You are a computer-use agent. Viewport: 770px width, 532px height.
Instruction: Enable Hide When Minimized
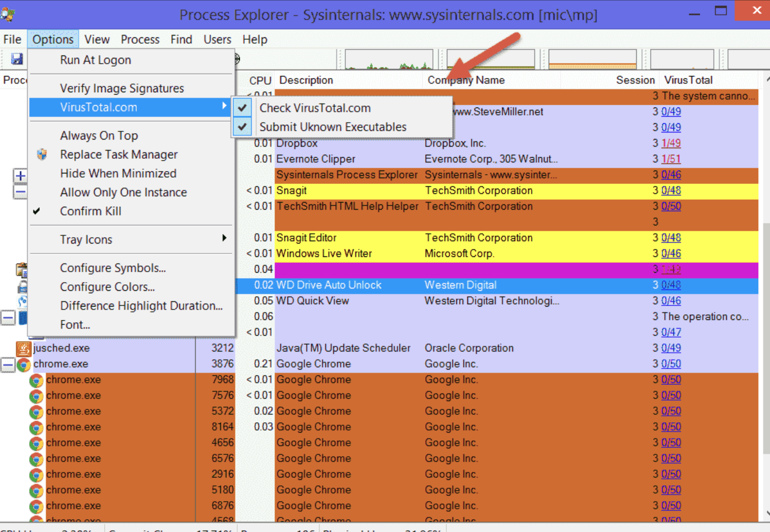tap(131, 173)
